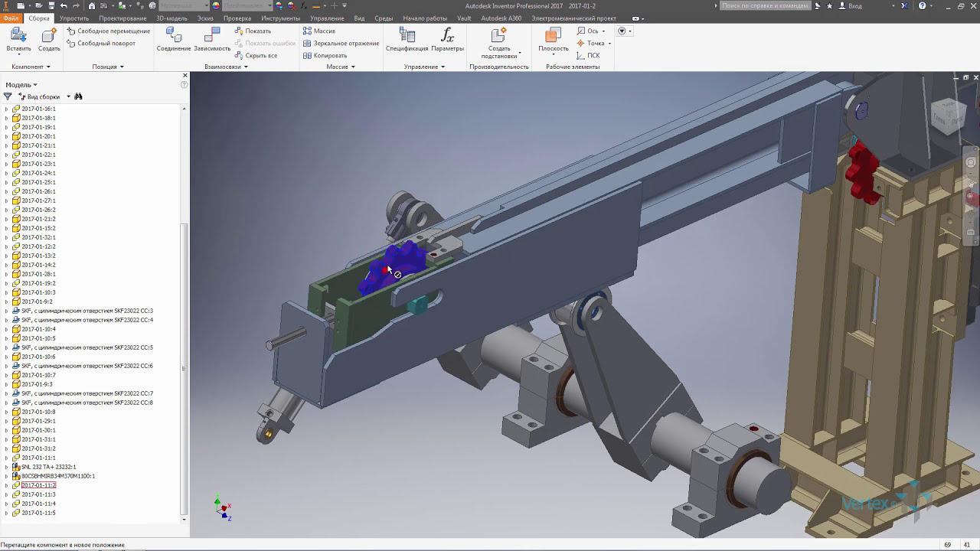
Task: Click Показать in Взаимосвязи panel
Action: pos(253,31)
